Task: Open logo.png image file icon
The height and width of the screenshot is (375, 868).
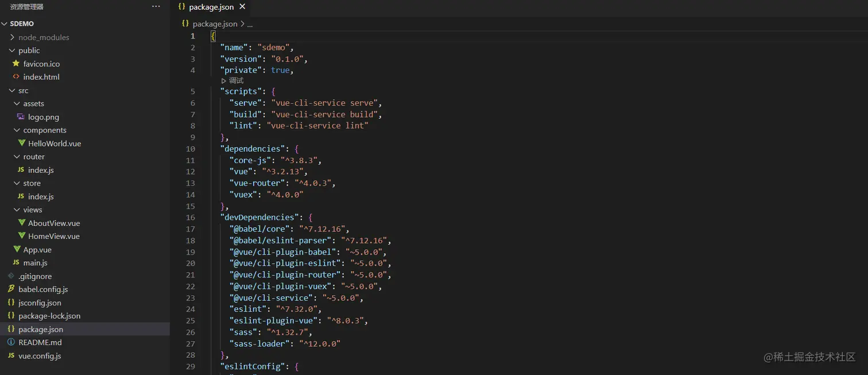Action: click(x=21, y=117)
